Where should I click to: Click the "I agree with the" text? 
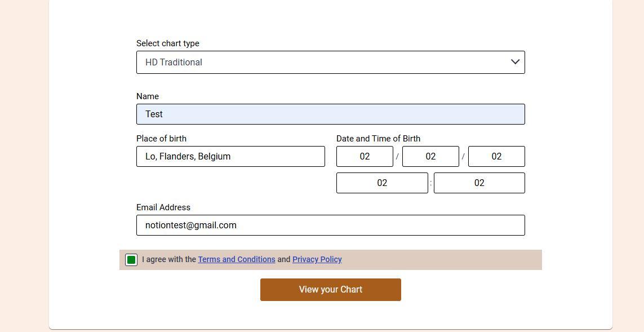[x=169, y=259]
